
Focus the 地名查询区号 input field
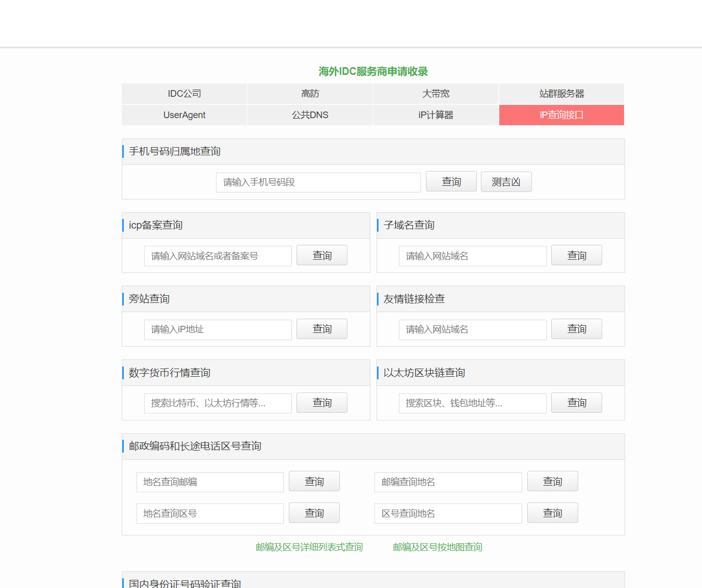210,514
